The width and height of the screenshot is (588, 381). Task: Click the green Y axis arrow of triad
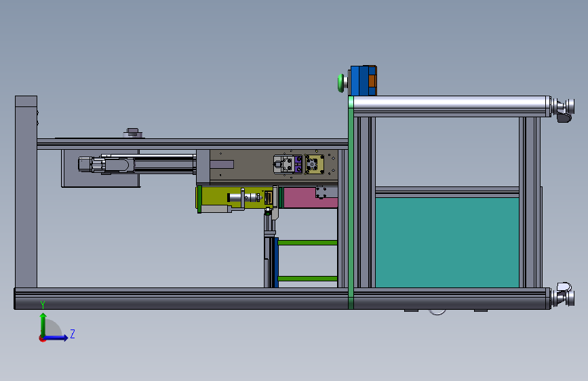(x=43, y=325)
